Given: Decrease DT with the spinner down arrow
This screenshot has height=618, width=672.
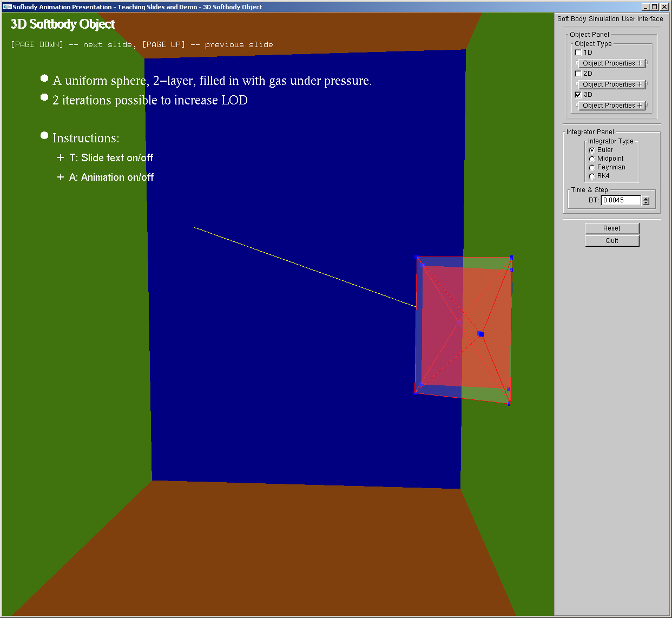Looking at the screenshot, I should pyautogui.click(x=646, y=203).
